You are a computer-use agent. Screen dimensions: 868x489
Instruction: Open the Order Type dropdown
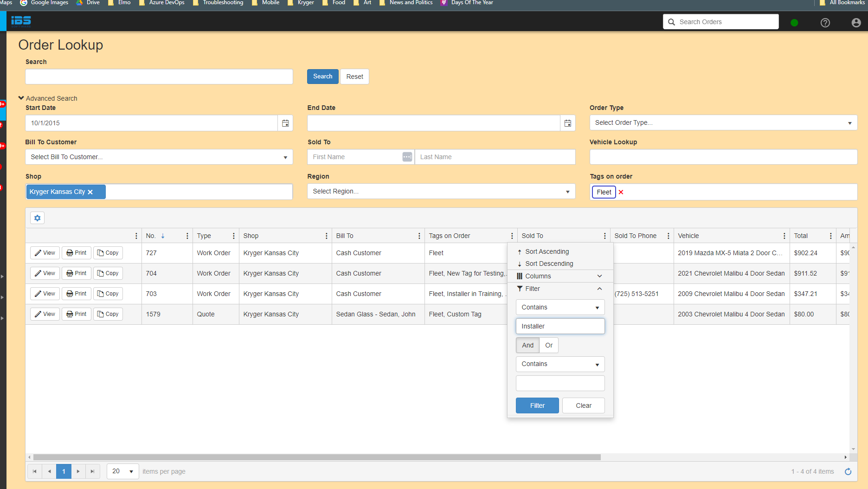coord(723,122)
